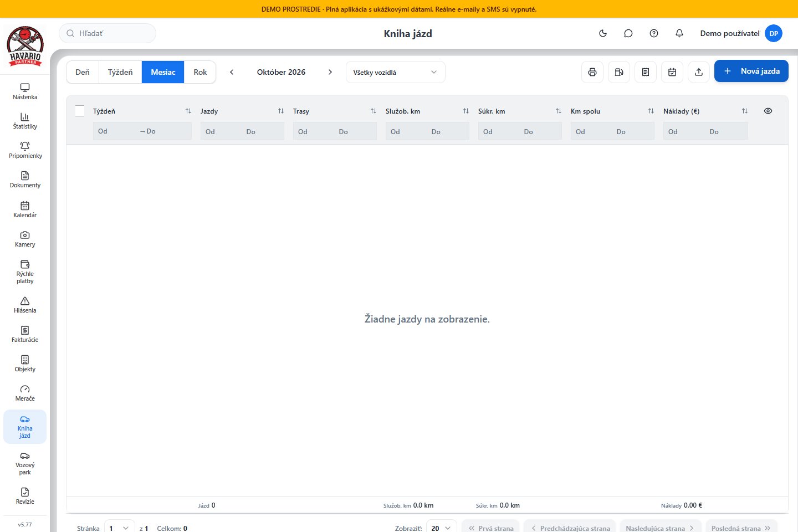Image resolution: width=798 pixels, height=532 pixels.
Task: Select the Mesiac view tab
Action: [x=163, y=72]
